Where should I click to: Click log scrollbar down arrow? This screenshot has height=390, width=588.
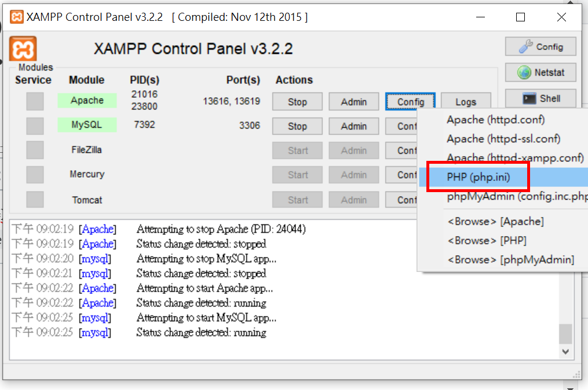(x=565, y=351)
